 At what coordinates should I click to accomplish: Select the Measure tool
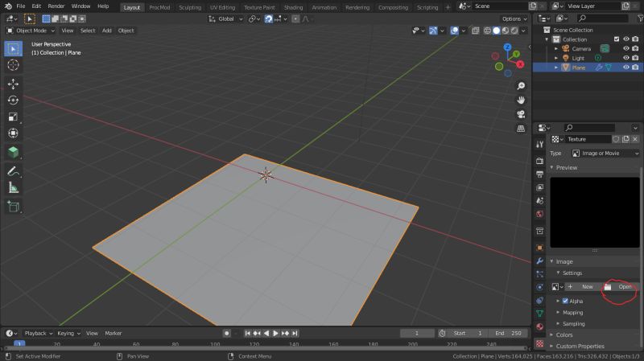(x=13, y=188)
